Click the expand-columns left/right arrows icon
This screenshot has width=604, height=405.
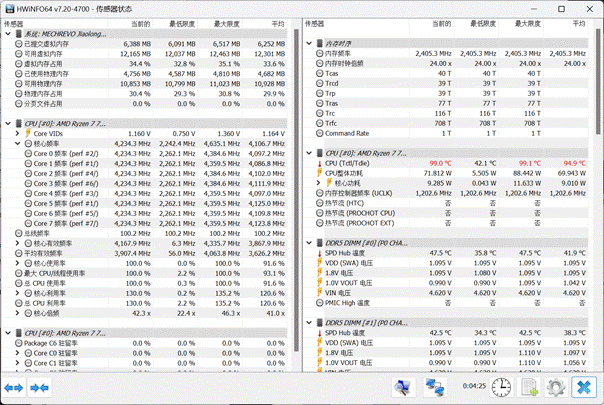(x=14, y=386)
